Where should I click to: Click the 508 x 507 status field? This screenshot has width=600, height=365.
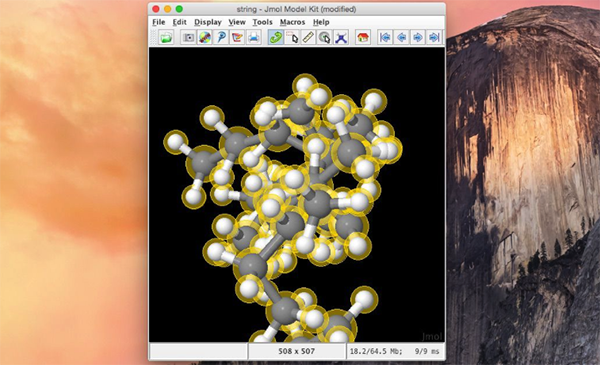(297, 351)
